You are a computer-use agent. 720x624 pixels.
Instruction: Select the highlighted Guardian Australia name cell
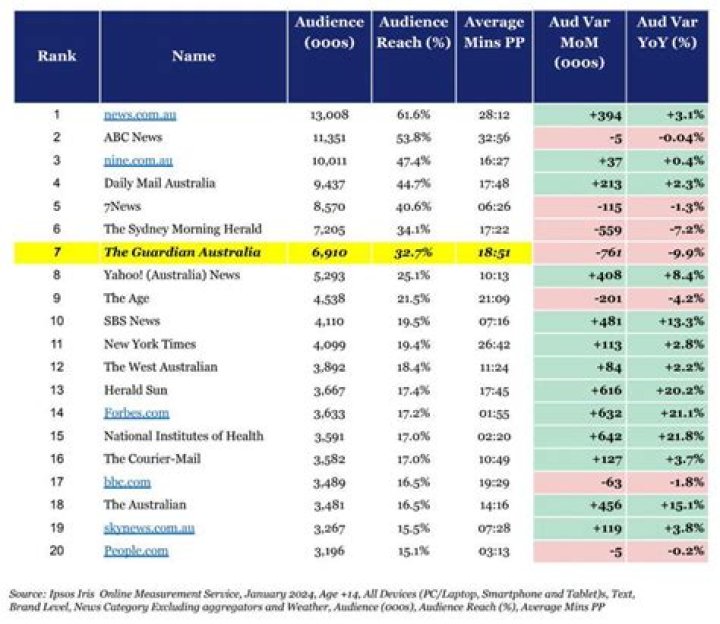194,253
